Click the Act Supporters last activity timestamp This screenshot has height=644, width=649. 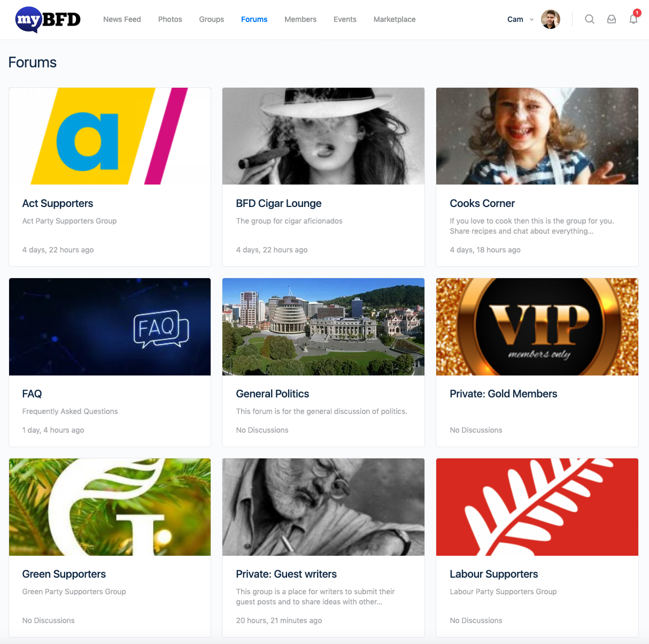pos(58,250)
